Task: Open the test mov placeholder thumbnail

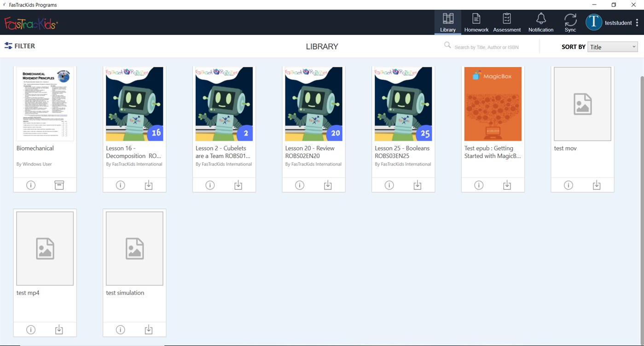Action: [583, 104]
